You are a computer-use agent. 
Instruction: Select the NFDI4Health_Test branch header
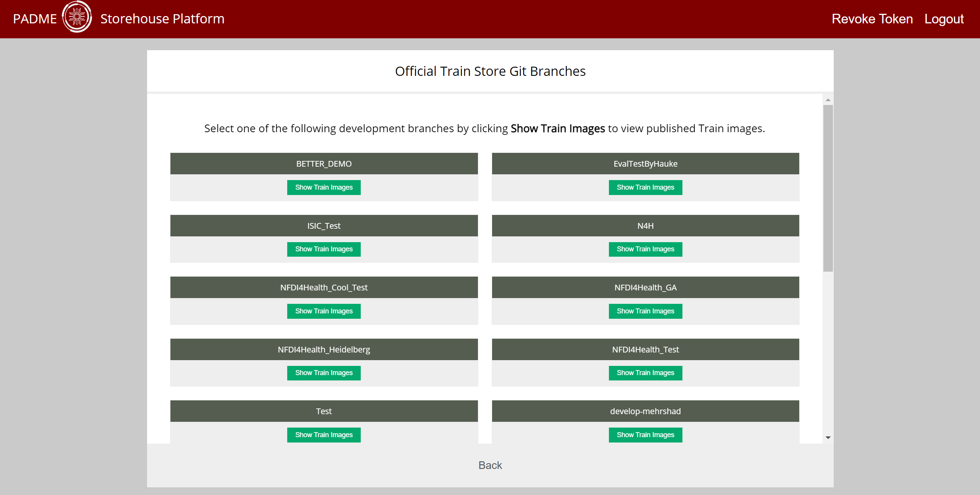click(x=645, y=349)
